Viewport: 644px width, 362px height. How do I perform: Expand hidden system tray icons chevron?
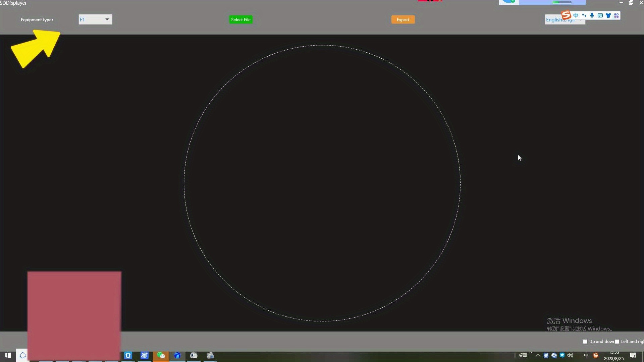(x=538, y=355)
